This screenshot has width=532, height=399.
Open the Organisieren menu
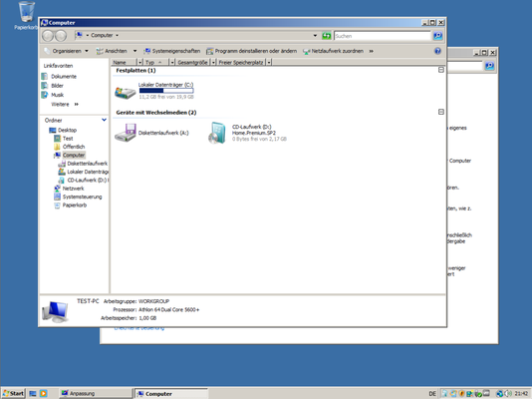66,51
